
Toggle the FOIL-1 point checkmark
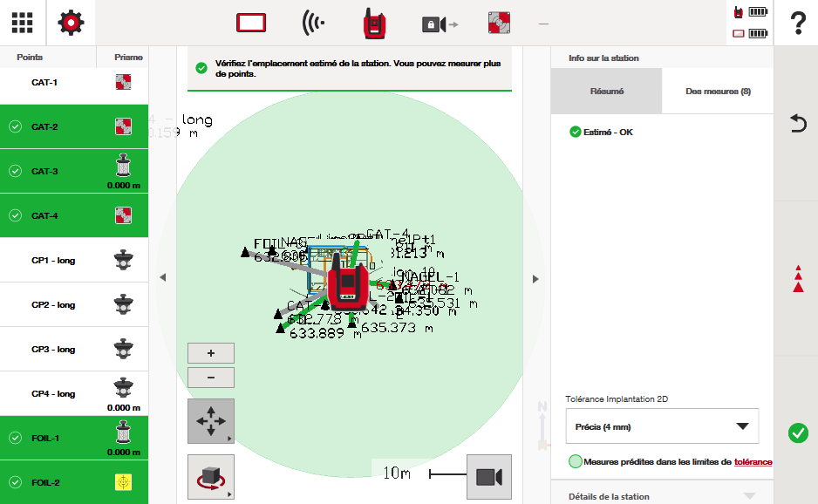click(x=15, y=439)
